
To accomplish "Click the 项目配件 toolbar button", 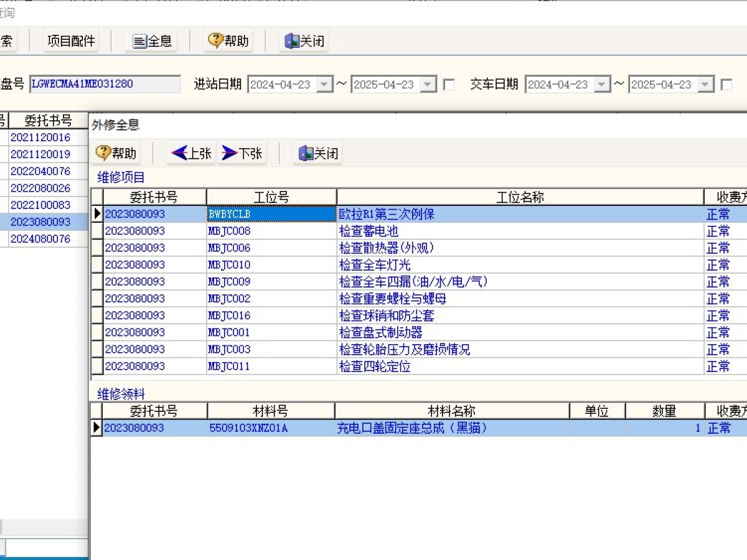I will tap(72, 41).
